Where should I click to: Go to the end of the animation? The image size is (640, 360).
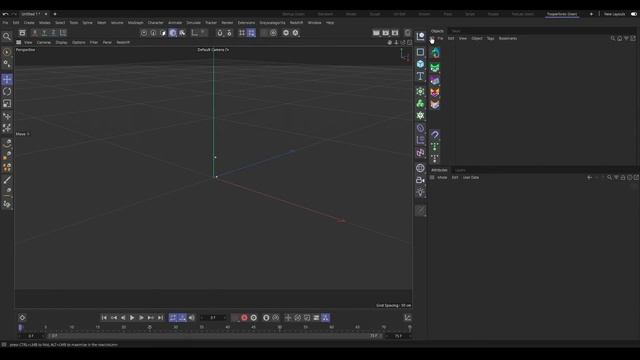[x=160, y=318]
